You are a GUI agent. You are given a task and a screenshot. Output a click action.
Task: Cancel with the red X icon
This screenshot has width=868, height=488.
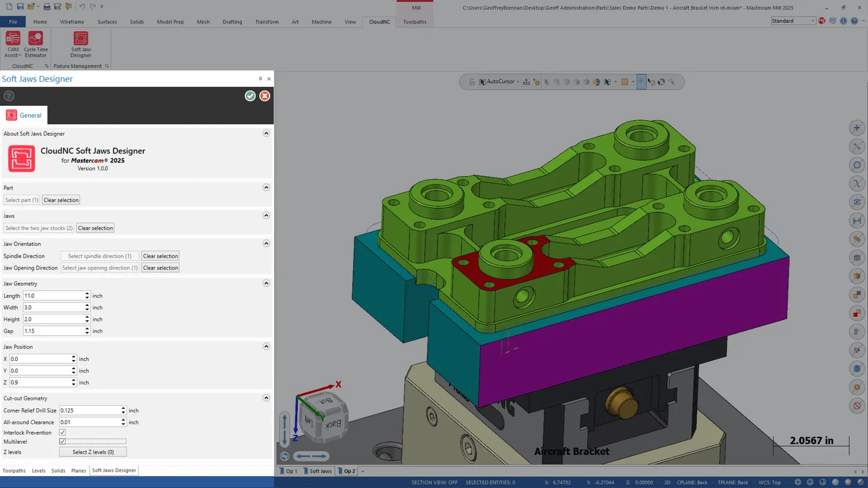pos(265,96)
